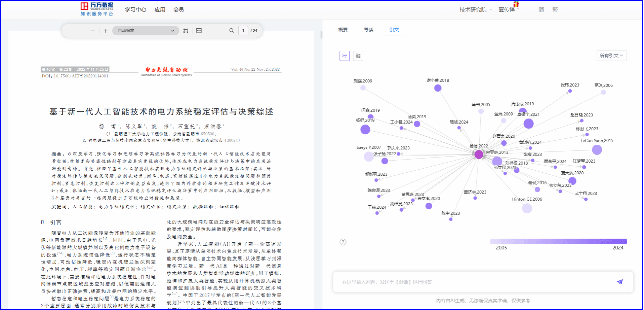Switch to citation list view
Viewport: 644px width, 310px height.
click(358, 56)
